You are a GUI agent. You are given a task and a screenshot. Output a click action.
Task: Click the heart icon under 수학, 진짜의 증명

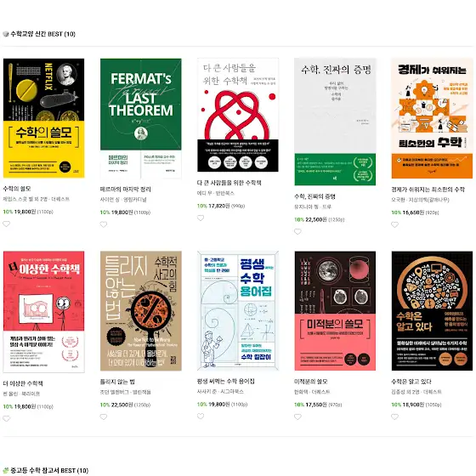tap(297, 231)
